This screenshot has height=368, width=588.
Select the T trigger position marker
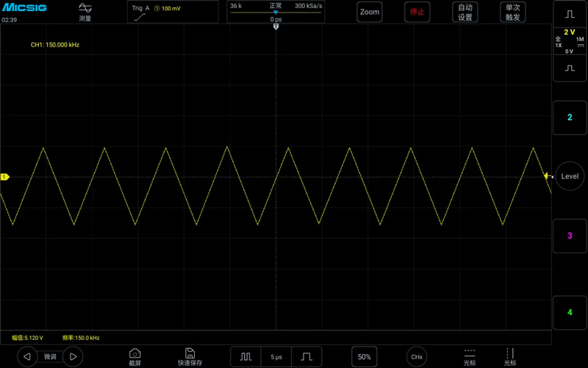276,26
